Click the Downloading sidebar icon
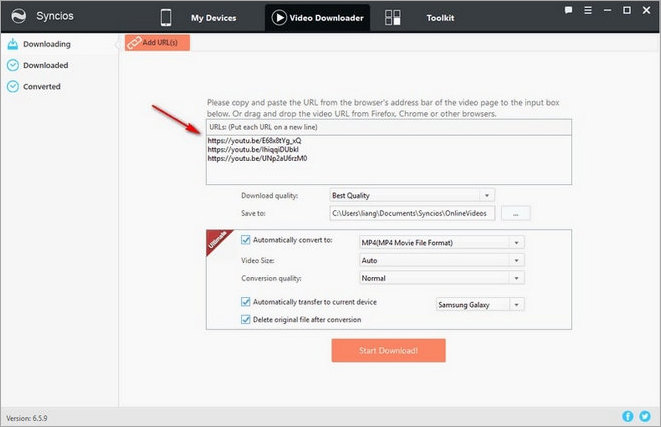The width and height of the screenshot is (661, 427). 13,44
